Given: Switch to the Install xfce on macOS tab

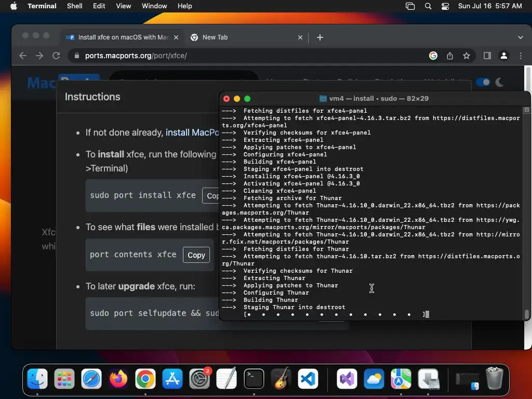Looking at the screenshot, I should (x=123, y=37).
